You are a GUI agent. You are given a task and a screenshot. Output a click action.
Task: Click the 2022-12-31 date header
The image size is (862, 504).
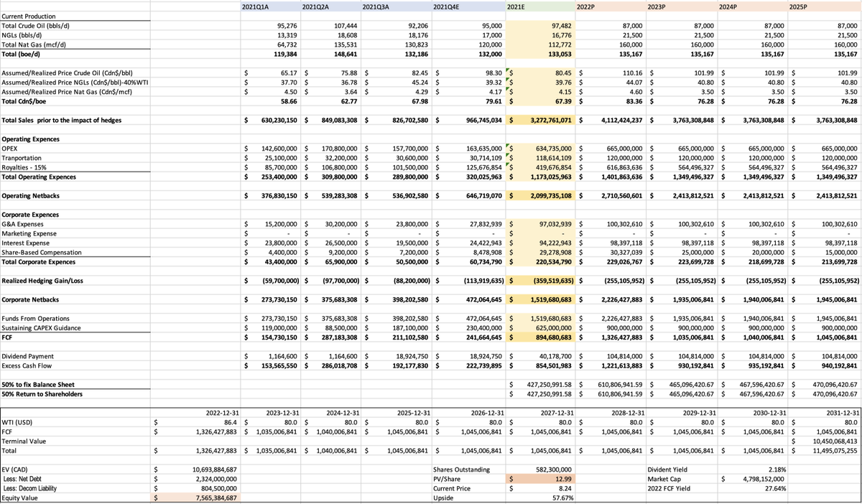[x=221, y=413]
